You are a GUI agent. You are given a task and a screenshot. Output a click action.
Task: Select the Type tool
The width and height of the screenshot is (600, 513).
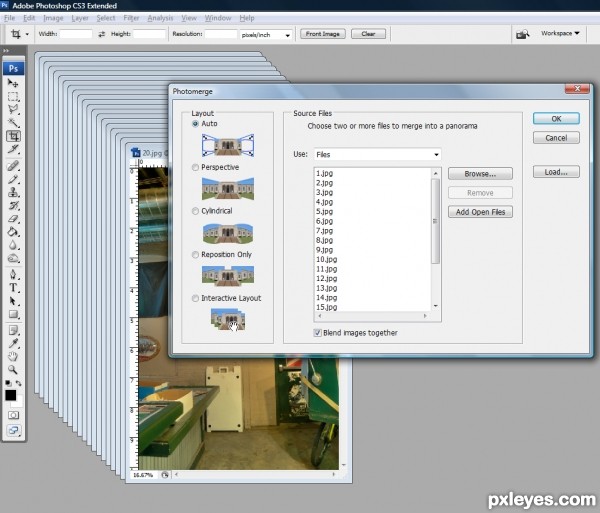13,288
